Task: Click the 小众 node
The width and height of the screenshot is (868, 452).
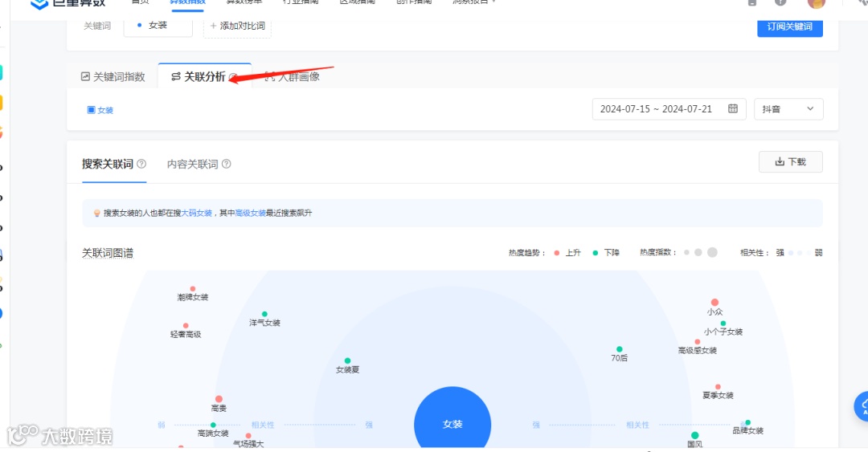Action: [714, 302]
